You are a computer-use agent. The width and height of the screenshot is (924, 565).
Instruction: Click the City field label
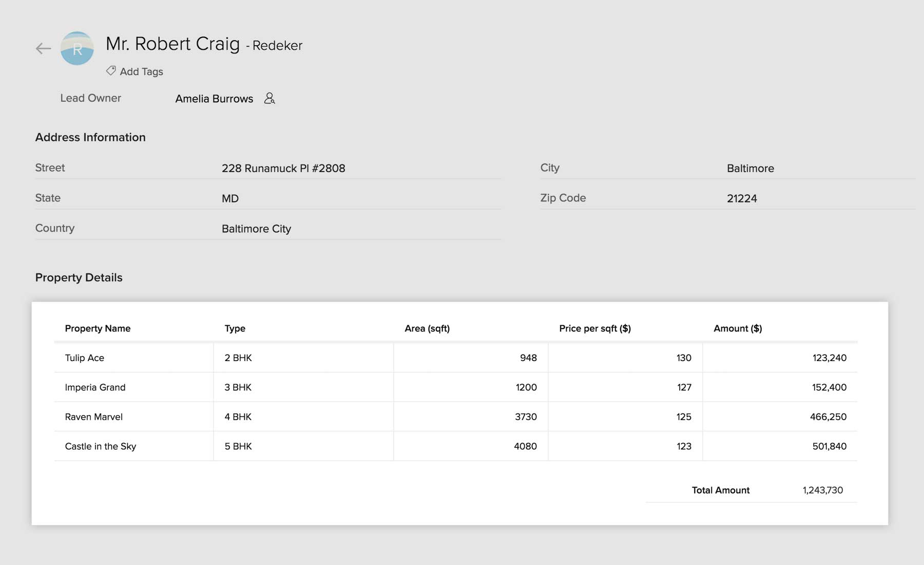tap(550, 168)
